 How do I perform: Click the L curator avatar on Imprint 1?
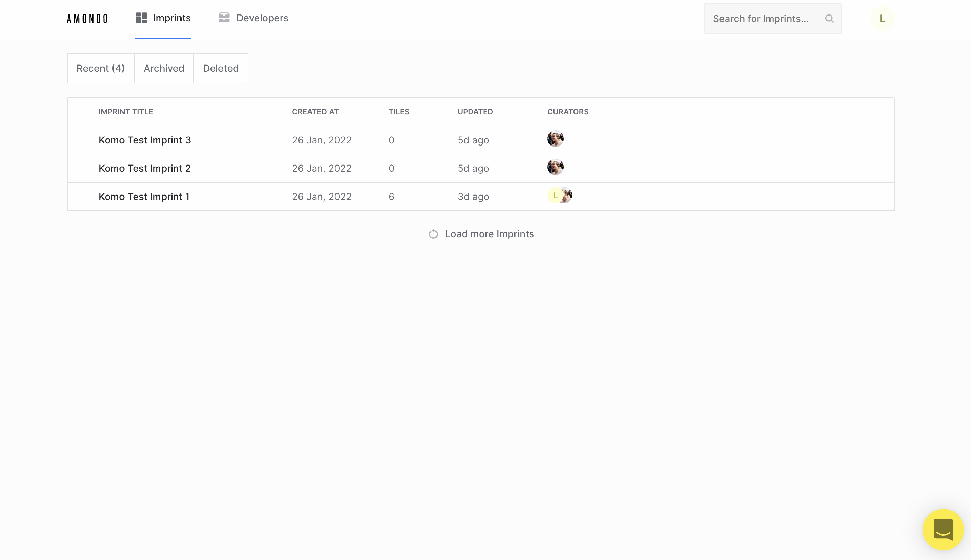tap(554, 196)
